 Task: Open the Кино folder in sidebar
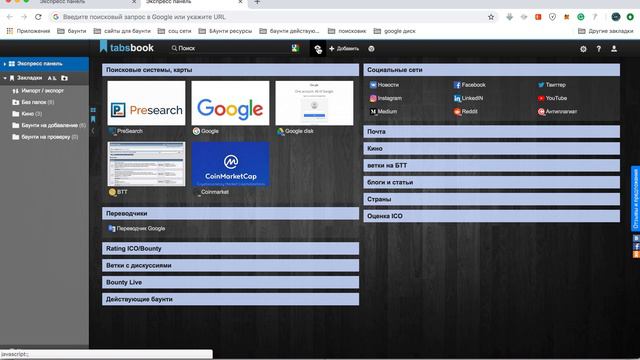click(27, 113)
